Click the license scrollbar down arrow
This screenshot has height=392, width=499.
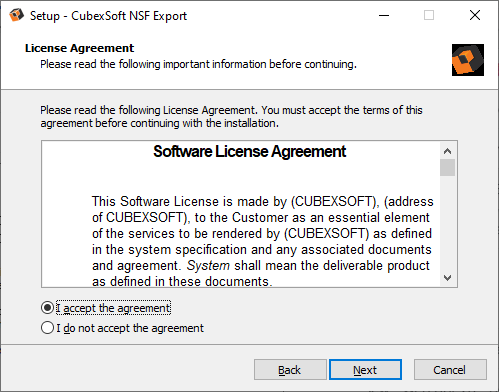[x=447, y=277]
